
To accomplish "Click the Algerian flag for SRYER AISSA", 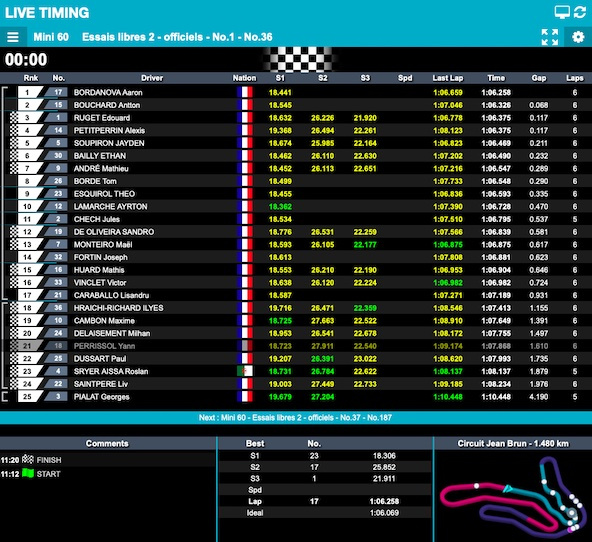I will coord(245,371).
